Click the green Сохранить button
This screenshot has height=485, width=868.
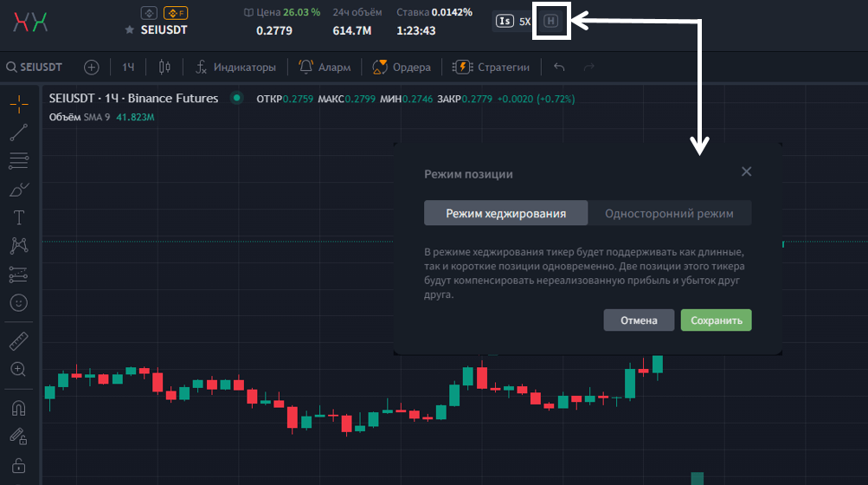click(717, 320)
